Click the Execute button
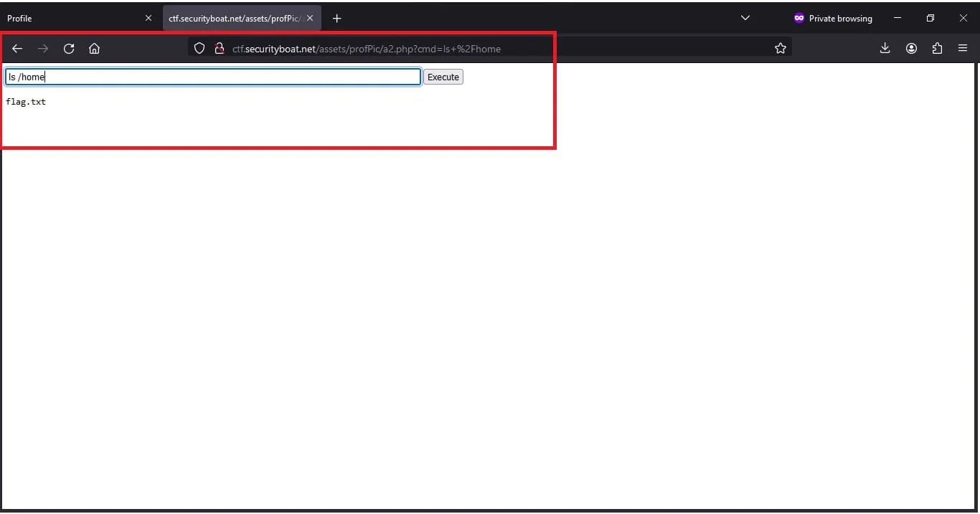980x514 pixels. click(x=443, y=77)
